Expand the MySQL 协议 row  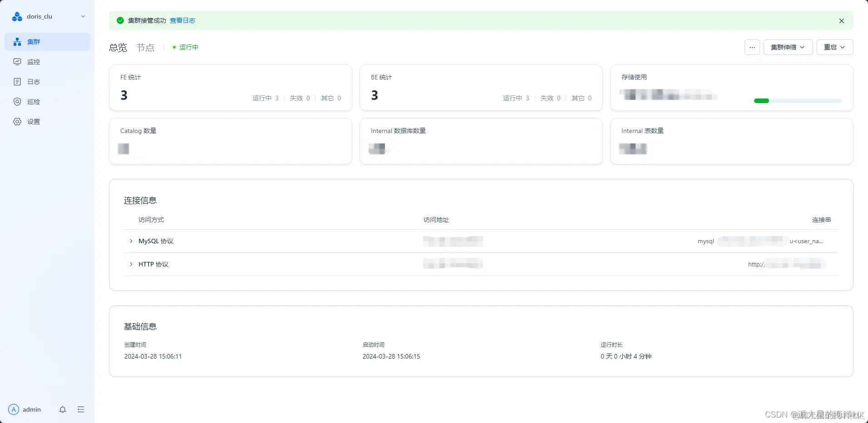click(x=131, y=241)
